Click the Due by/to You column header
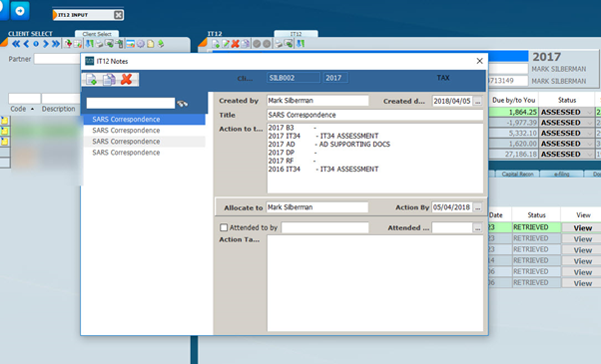Image resolution: width=601 pixels, height=364 pixels. (513, 101)
